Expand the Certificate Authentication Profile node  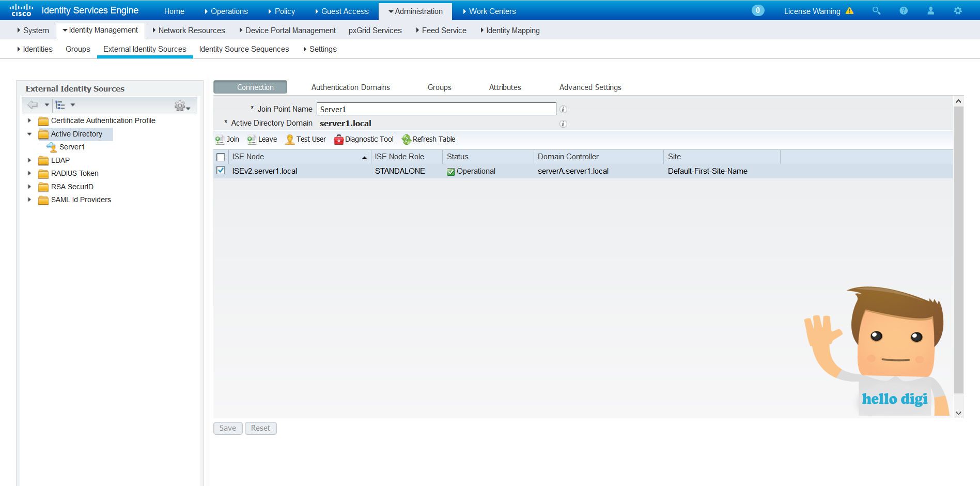29,120
